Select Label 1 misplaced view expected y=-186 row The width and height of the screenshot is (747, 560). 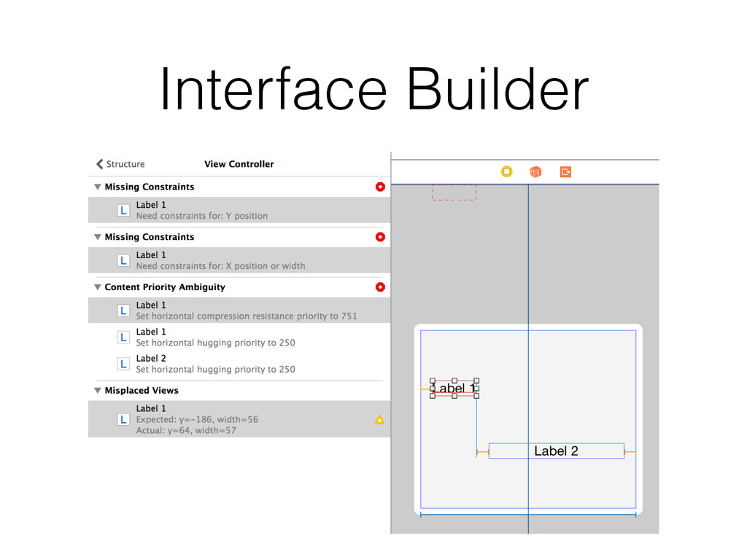[239, 419]
